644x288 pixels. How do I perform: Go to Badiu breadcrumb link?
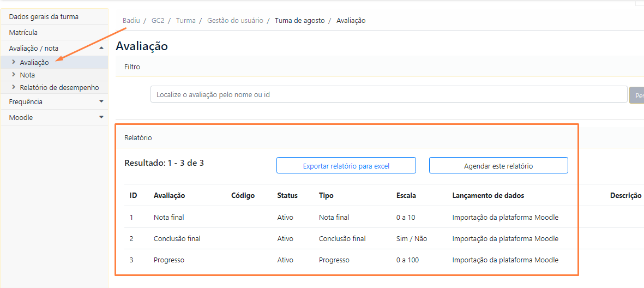click(131, 21)
